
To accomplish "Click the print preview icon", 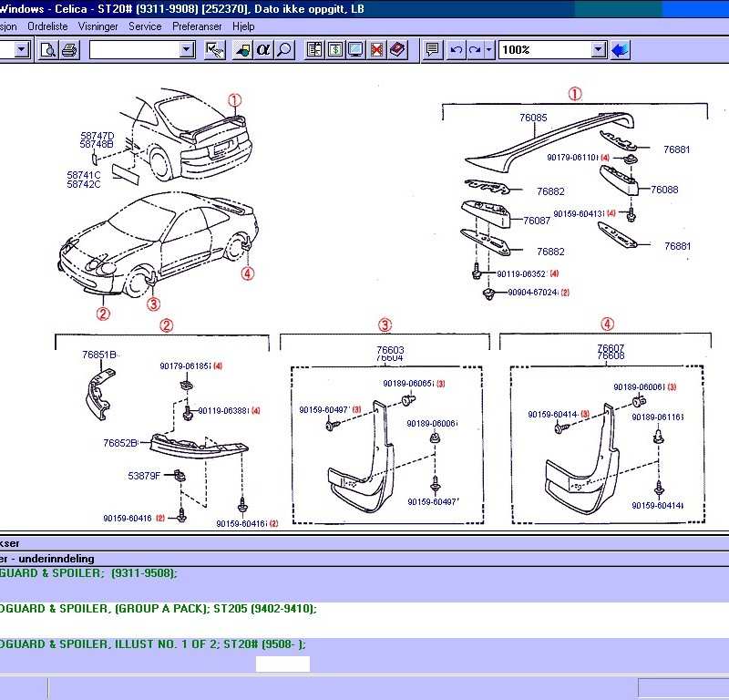I will (48, 50).
